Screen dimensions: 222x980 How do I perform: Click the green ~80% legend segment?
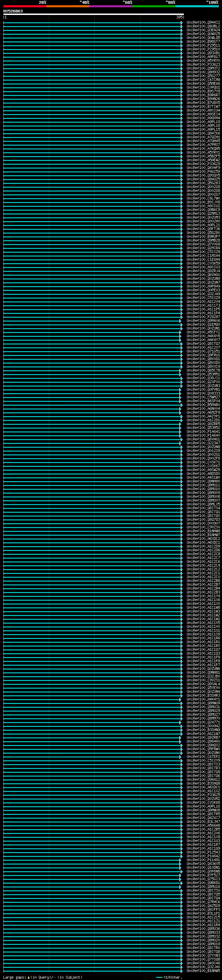pyautogui.click(x=154, y=6)
